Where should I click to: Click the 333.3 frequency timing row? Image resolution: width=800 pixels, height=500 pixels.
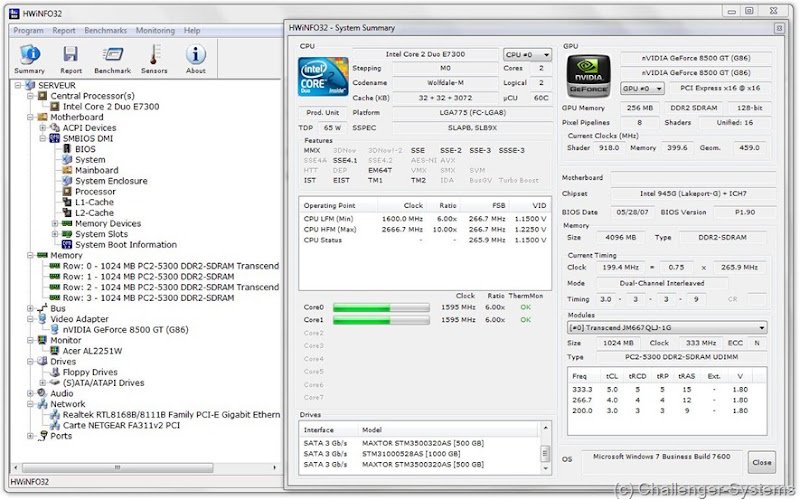[x=666, y=389]
